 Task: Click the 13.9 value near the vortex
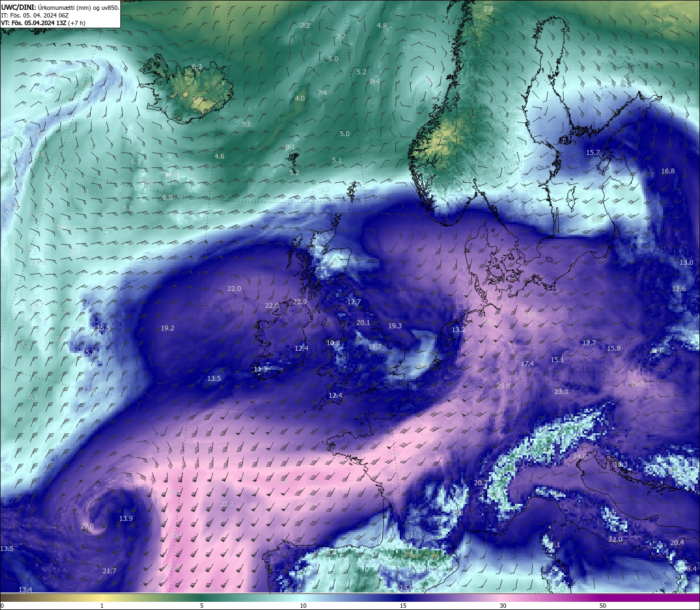coord(126,519)
